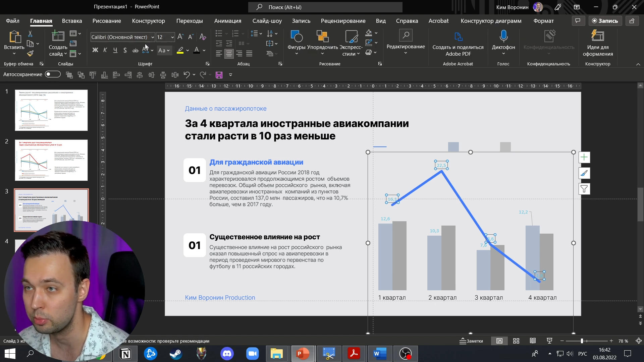The height and width of the screenshot is (362, 644).
Task: Center-align the text paragraph
Action: point(229,54)
